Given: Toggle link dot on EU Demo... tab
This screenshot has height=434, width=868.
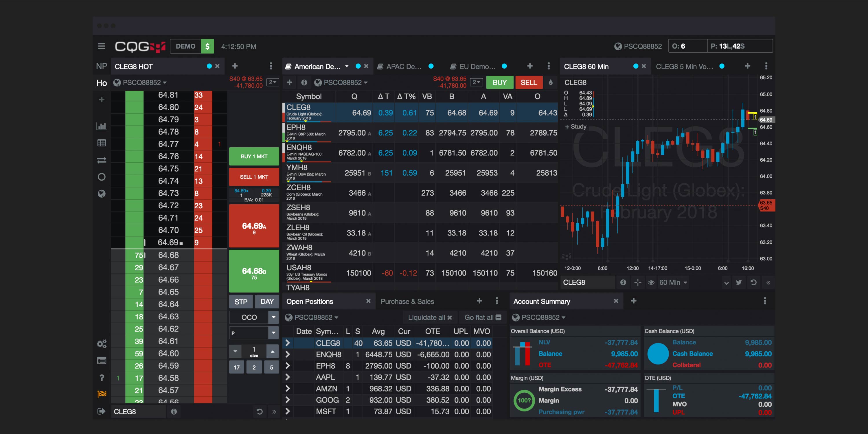Looking at the screenshot, I should click(504, 66).
